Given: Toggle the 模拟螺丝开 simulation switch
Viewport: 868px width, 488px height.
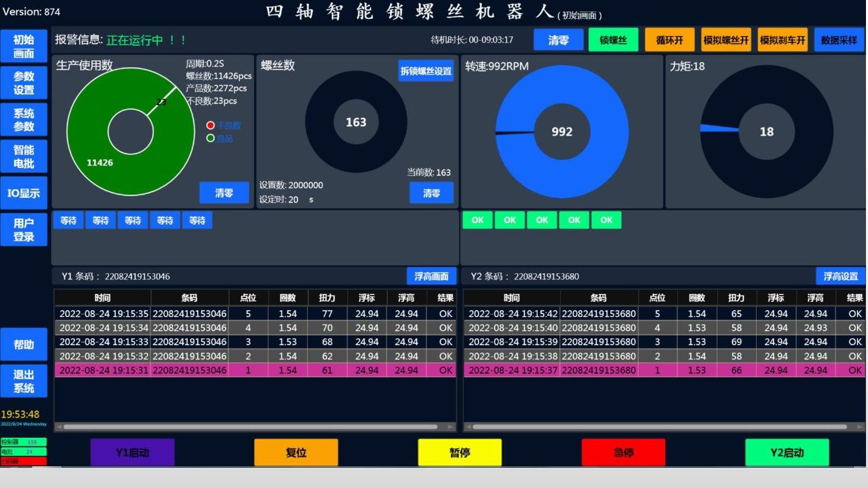Looking at the screenshot, I should [726, 40].
